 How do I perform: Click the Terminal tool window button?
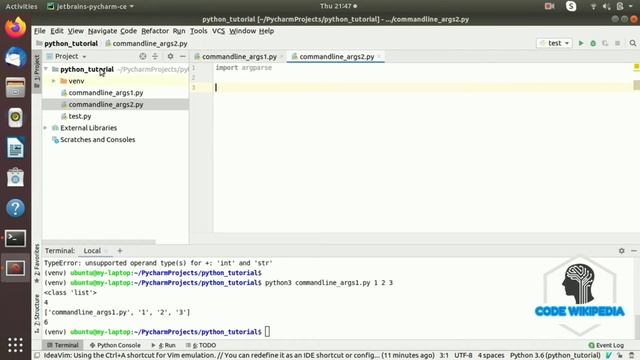62,345
